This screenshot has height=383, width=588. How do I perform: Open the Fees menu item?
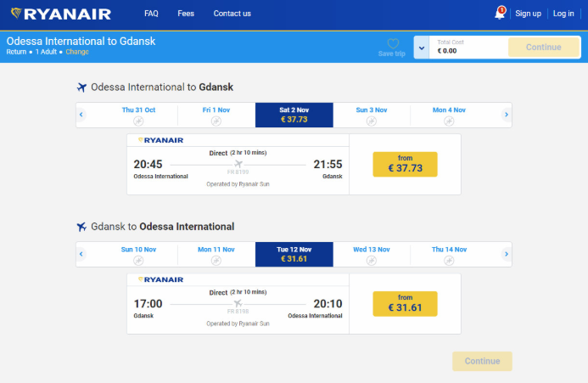coord(186,14)
